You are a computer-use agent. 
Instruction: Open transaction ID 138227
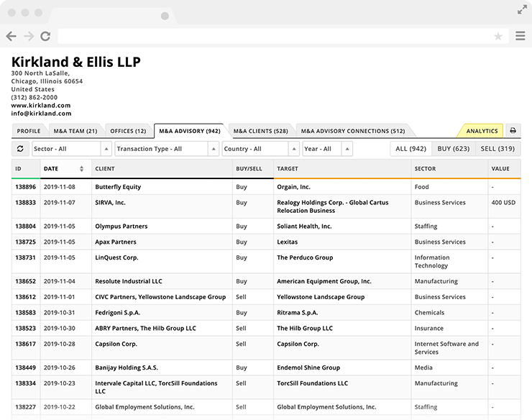pyautogui.click(x=25, y=407)
